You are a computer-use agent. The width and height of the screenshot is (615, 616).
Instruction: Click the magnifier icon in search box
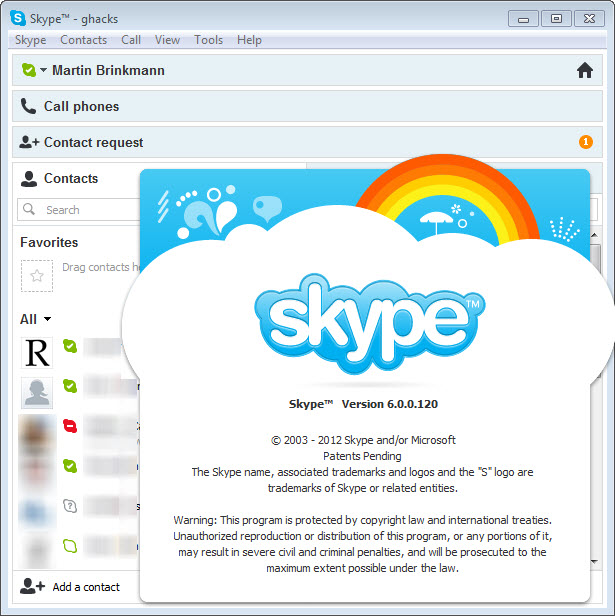[29, 209]
